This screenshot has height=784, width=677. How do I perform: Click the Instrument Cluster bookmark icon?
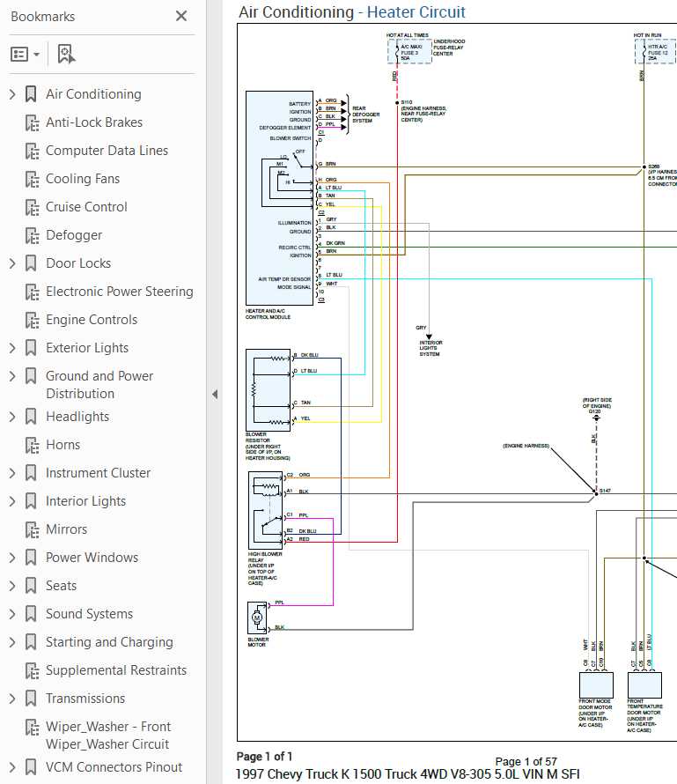[31, 473]
